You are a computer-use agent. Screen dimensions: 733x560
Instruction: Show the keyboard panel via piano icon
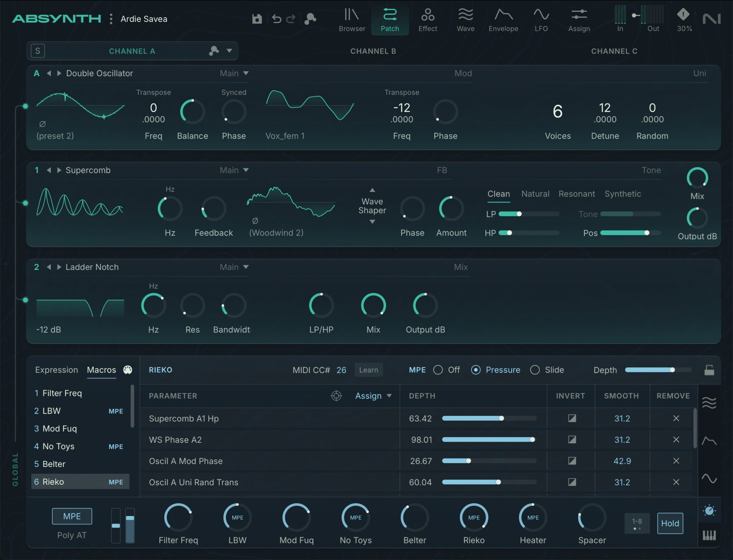coord(709,535)
